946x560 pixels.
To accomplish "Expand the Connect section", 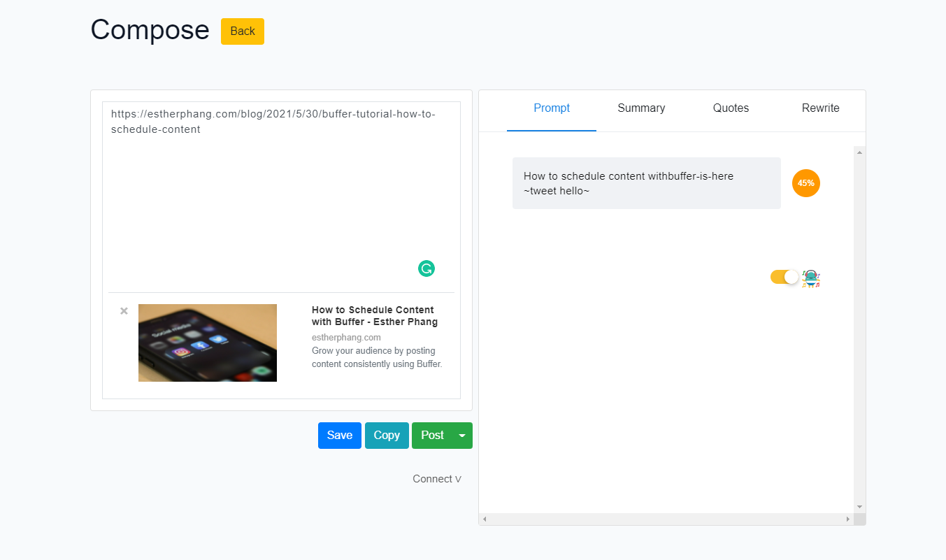I will pos(437,479).
